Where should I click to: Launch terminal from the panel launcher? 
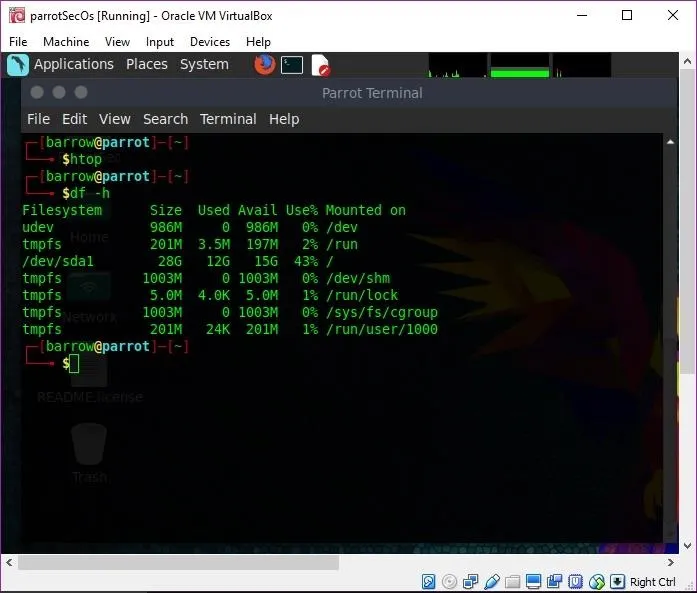pos(292,65)
